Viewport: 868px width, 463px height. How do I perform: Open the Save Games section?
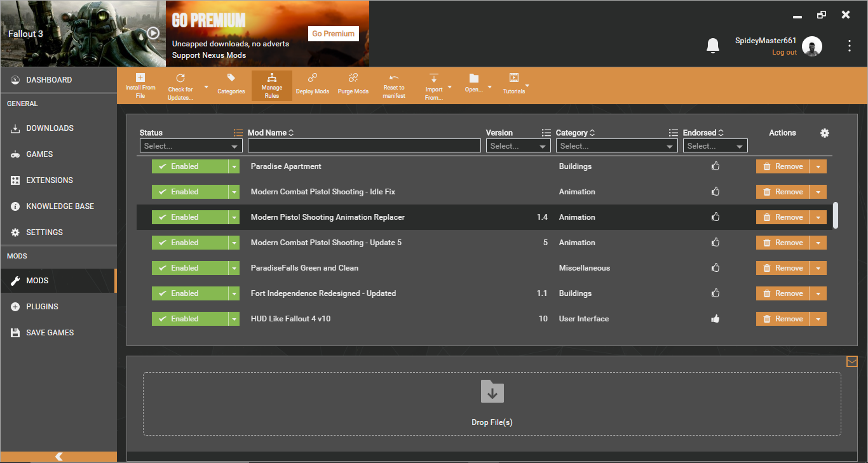tap(58, 333)
